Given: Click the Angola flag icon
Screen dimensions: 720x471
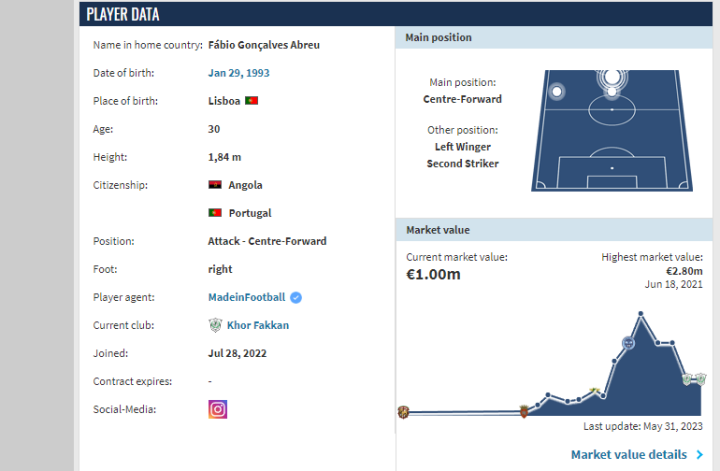Looking at the screenshot, I should (215, 185).
